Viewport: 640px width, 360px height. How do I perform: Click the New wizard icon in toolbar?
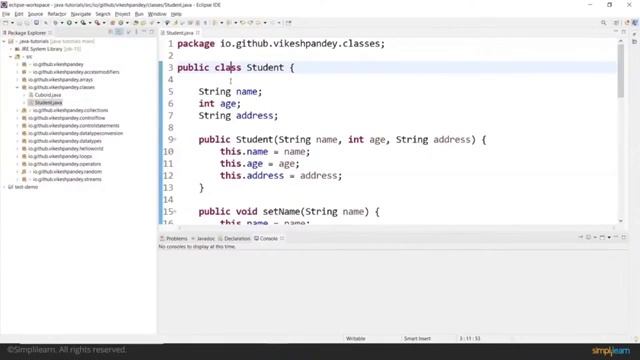pos(6,23)
